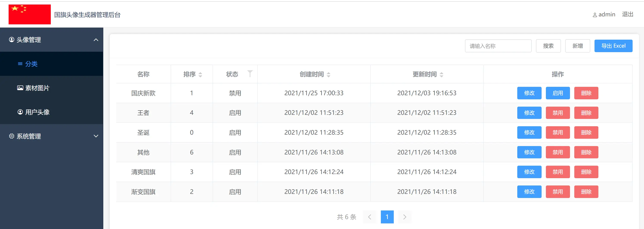Click 删除 for 王者 row
644x229 pixels.
pyautogui.click(x=586, y=113)
